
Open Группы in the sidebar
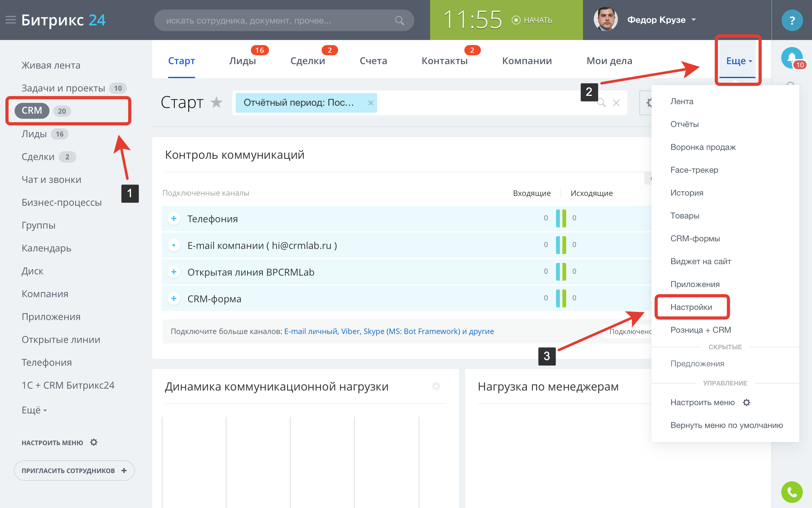pos(39,225)
